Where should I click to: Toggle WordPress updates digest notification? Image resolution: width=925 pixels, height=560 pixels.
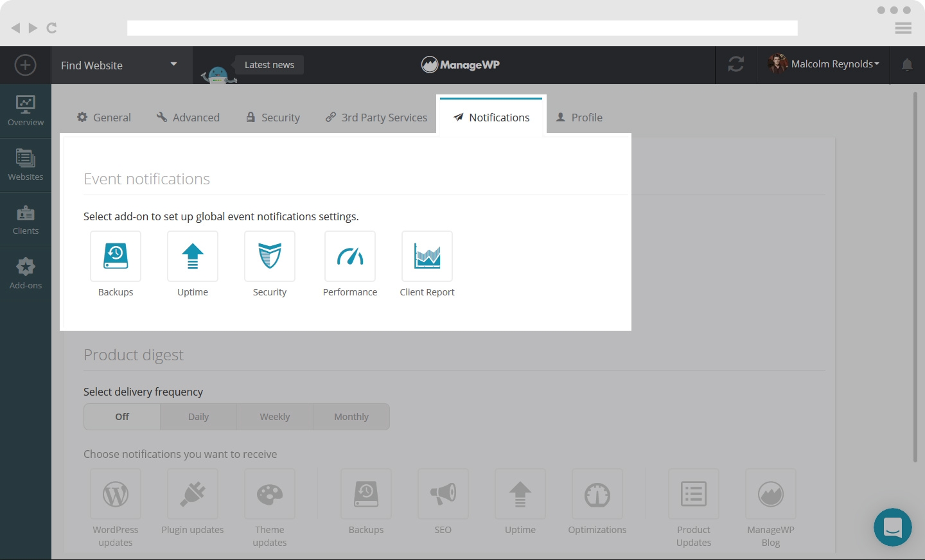click(x=116, y=494)
